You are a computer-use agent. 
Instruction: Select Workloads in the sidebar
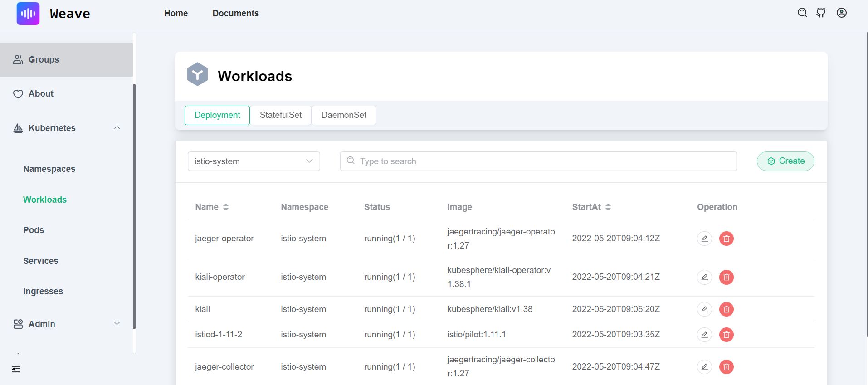pyautogui.click(x=45, y=200)
